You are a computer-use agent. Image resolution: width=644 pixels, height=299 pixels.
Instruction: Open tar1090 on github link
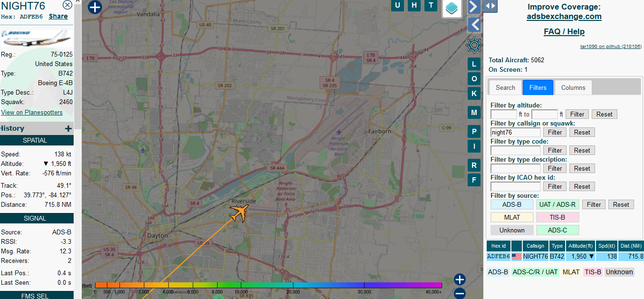tap(611, 47)
